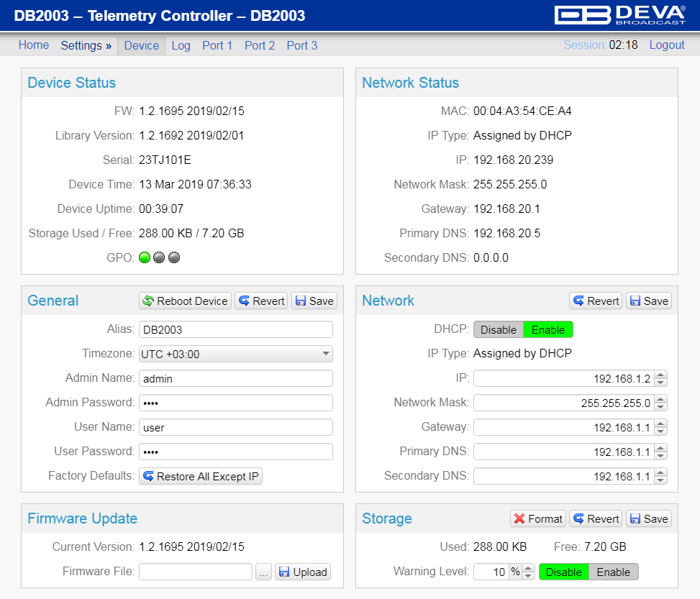700x599 pixels.
Task: Click the Primary DNS input field
Action: (x=564, y=452)
